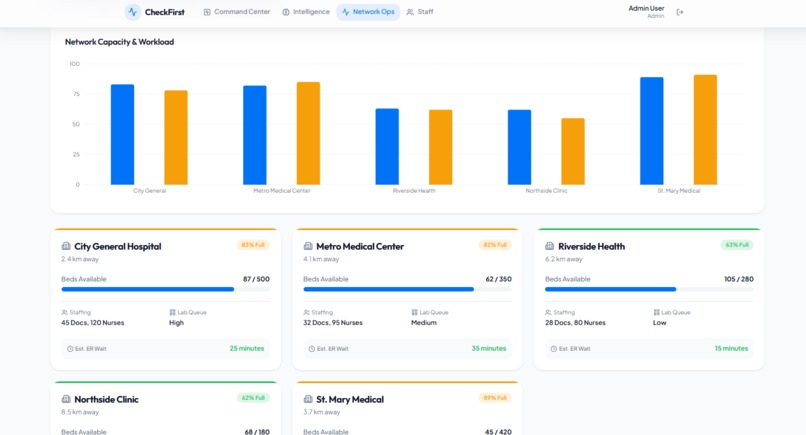Click the clock icon in City General card
Viewport: 806px width, 435px height.
coord(70,349)
